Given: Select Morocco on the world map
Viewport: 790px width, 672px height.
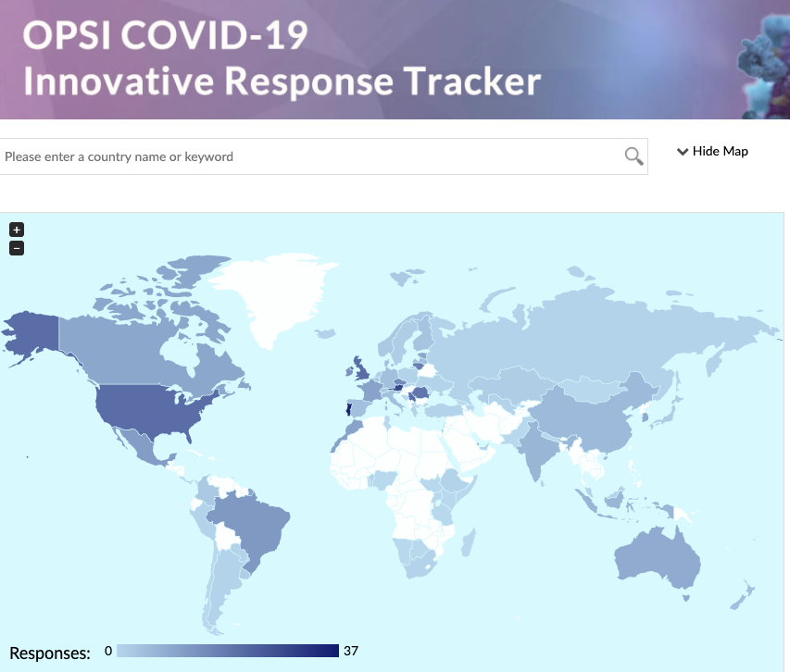Looking at the screenshot, I should [x=353, y=431].
